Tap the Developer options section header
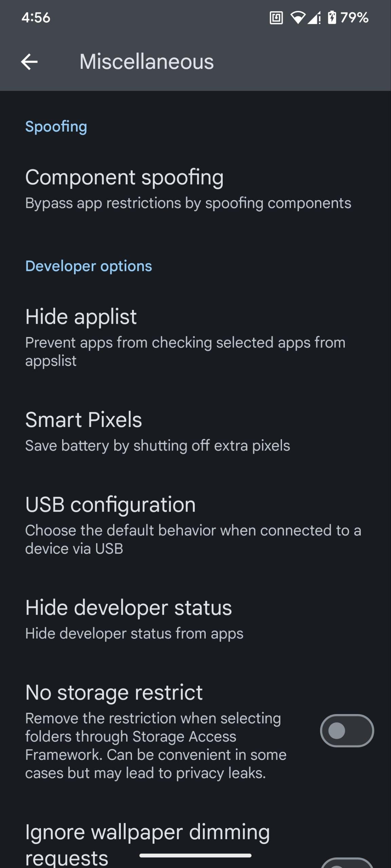 pyautogui.click(x=89, y=266)
